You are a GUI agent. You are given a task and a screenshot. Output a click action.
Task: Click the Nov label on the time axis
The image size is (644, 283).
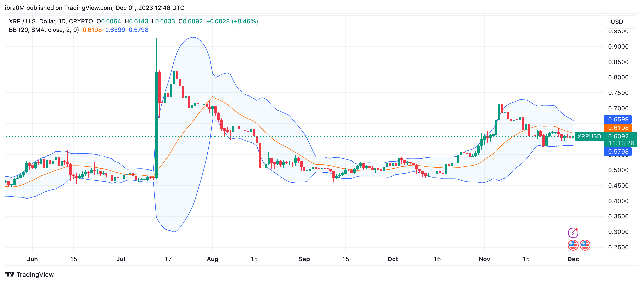tap(484, 259)
